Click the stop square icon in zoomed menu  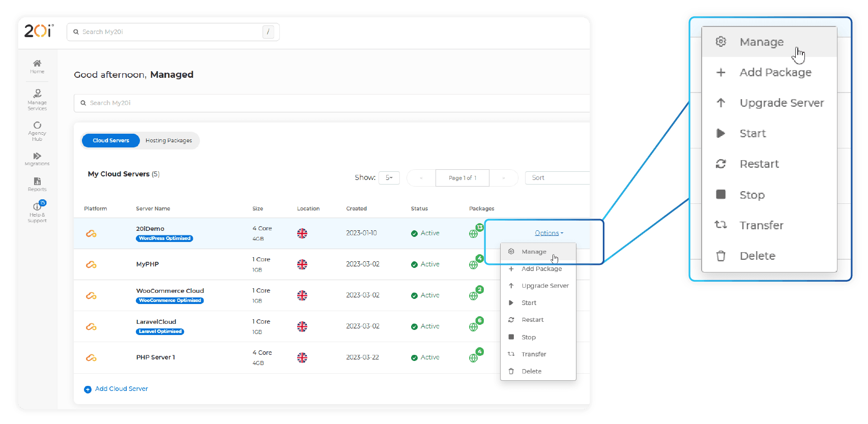pos(721,194)
